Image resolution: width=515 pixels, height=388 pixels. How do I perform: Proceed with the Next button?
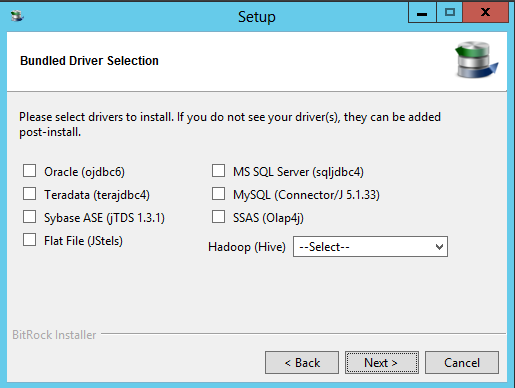[382, 362]
